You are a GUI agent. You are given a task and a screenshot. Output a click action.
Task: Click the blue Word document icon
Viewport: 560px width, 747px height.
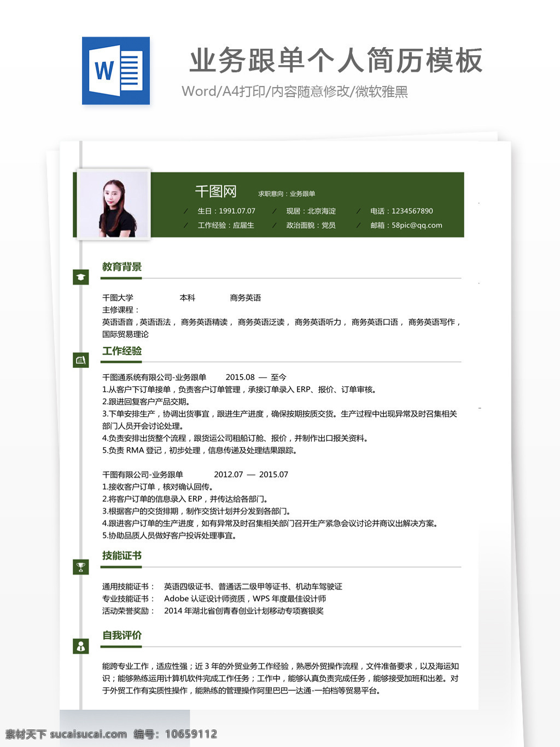[116, 71]
